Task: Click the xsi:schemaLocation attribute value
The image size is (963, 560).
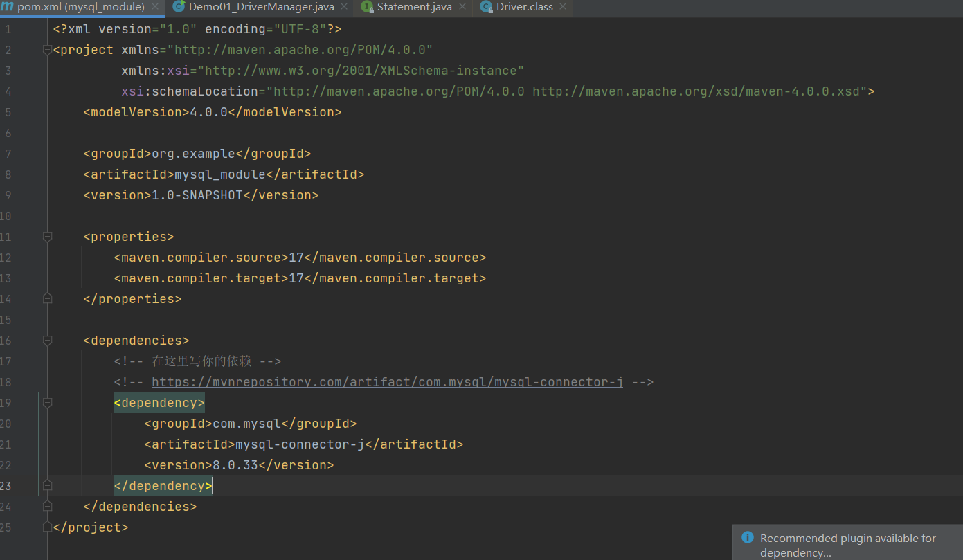Action: (x=567, y=91)
